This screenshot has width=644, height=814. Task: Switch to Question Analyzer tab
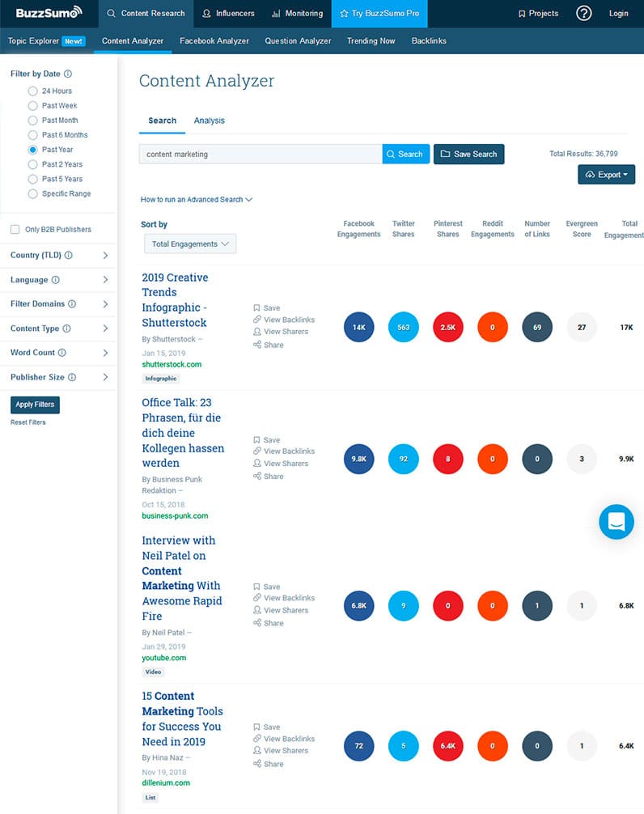[x=298, y=40]
